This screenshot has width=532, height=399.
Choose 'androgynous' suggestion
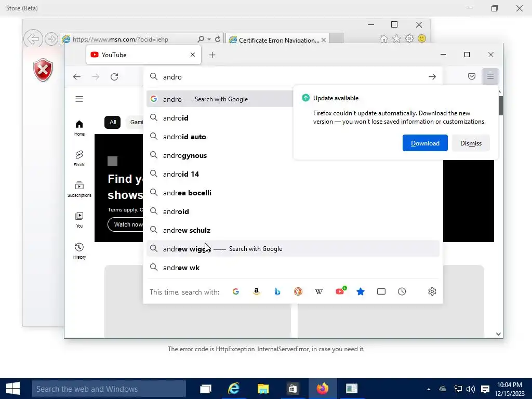point(220,155)
